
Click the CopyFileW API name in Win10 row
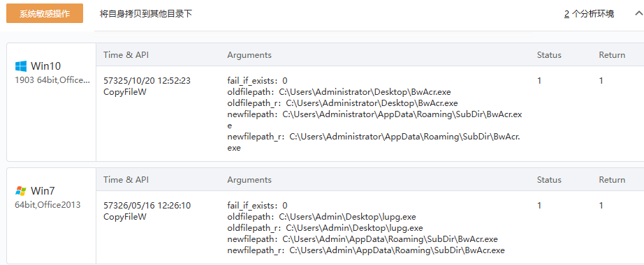(125, 92)
